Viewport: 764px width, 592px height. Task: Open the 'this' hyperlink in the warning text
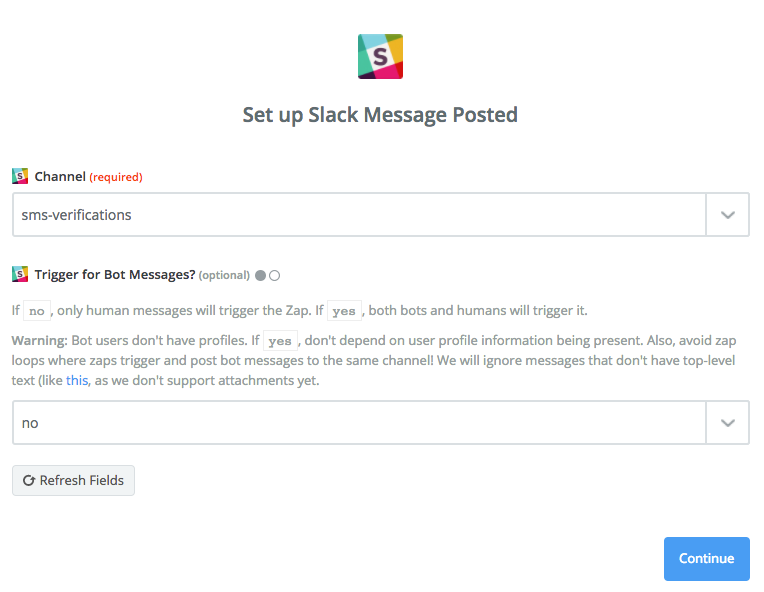[x=77, y=380]
